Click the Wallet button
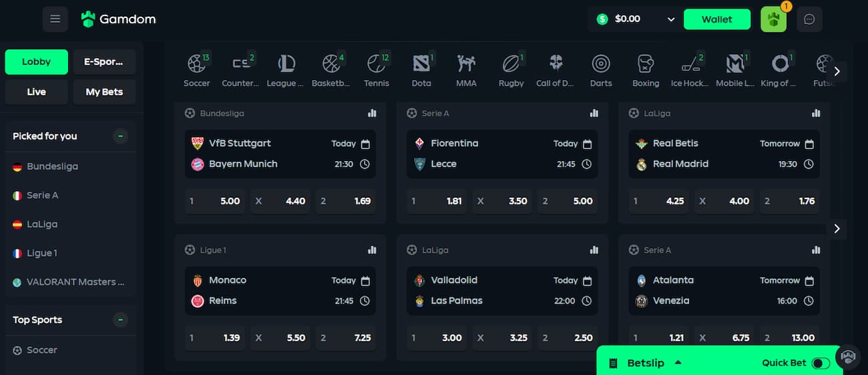 717,19
